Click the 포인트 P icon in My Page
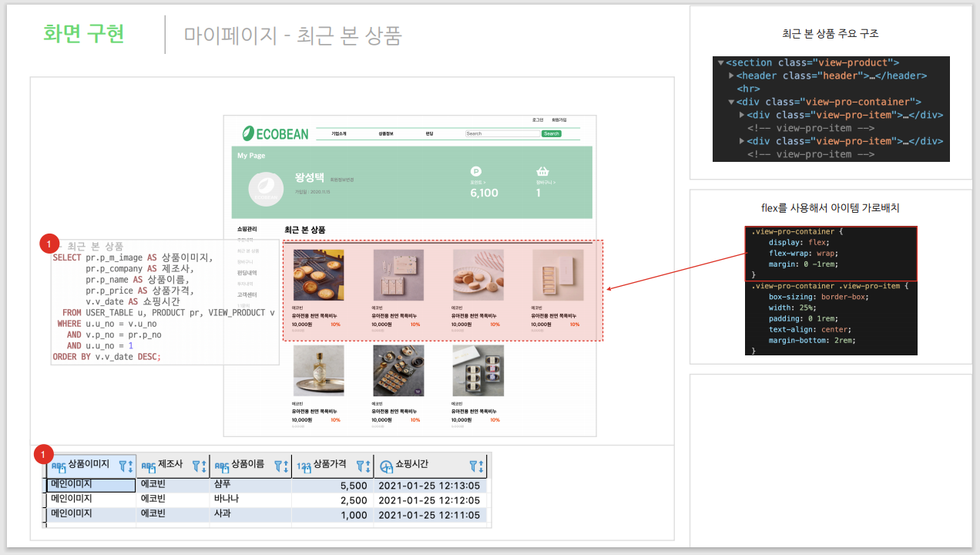Viewport: 980px width, 555px height. click(475, 170)
